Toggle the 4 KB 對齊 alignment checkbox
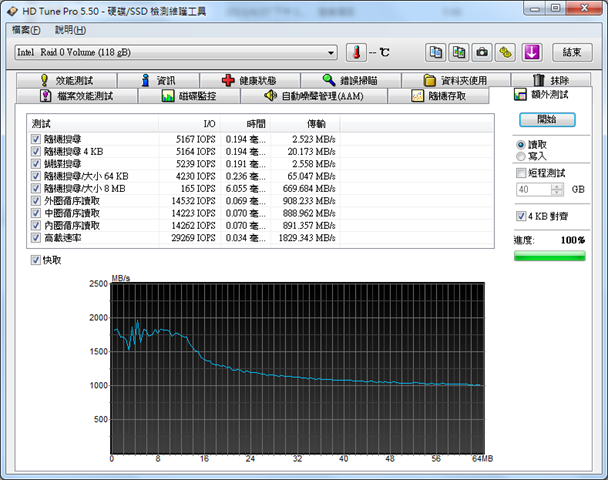Screen dimensions: 608x480 point(521,216)
